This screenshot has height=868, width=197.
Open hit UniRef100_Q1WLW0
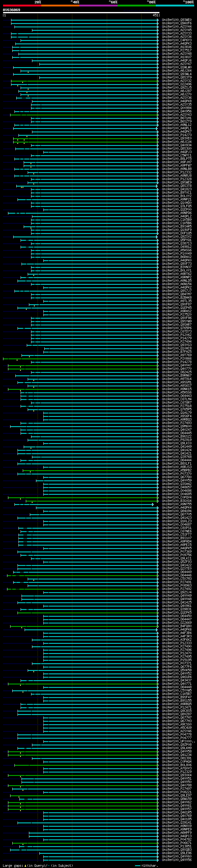click(x=177, y=67)
